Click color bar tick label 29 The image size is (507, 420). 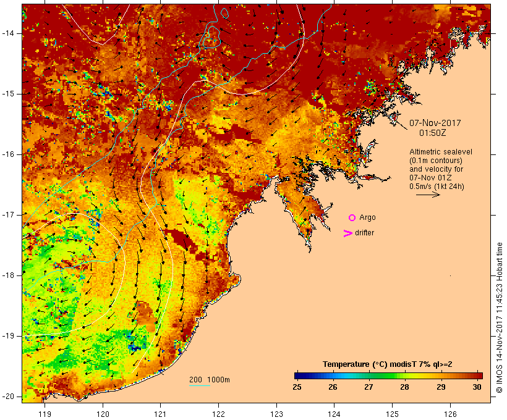(x=441, y=387)
